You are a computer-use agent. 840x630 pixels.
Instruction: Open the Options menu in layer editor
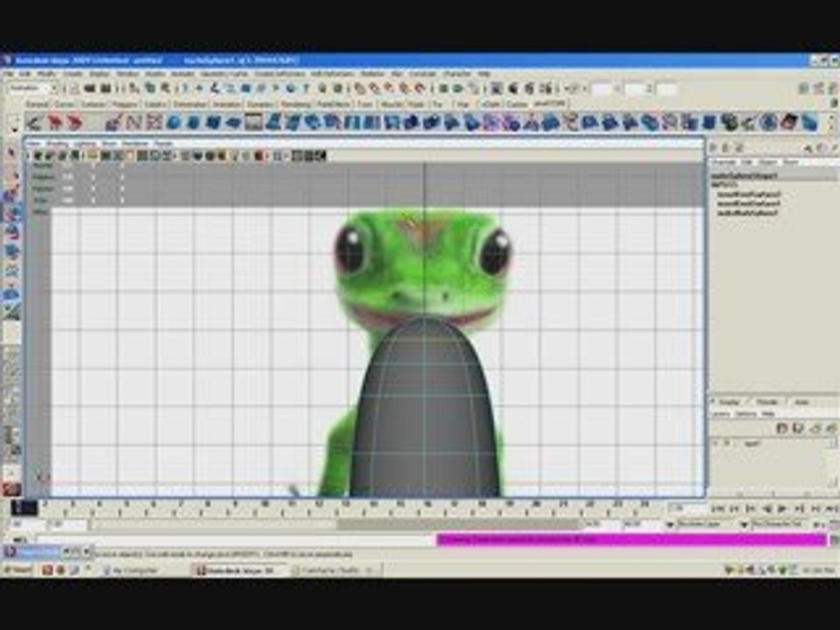point(745,414)
